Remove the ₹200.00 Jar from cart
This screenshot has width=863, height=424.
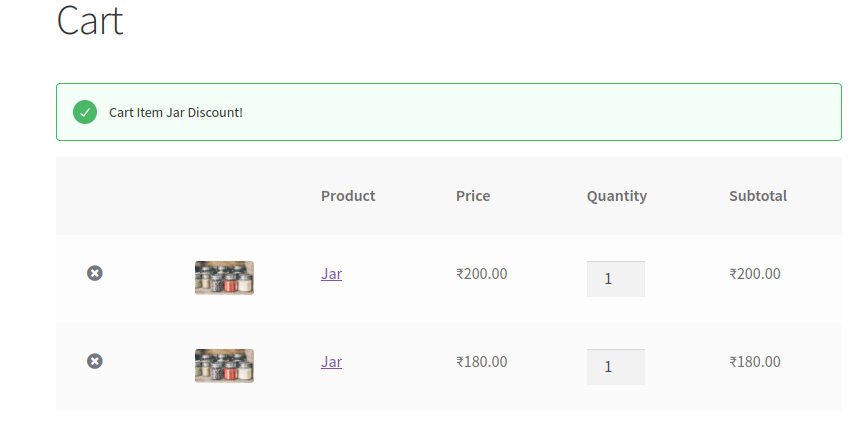(x=95, y=273)
